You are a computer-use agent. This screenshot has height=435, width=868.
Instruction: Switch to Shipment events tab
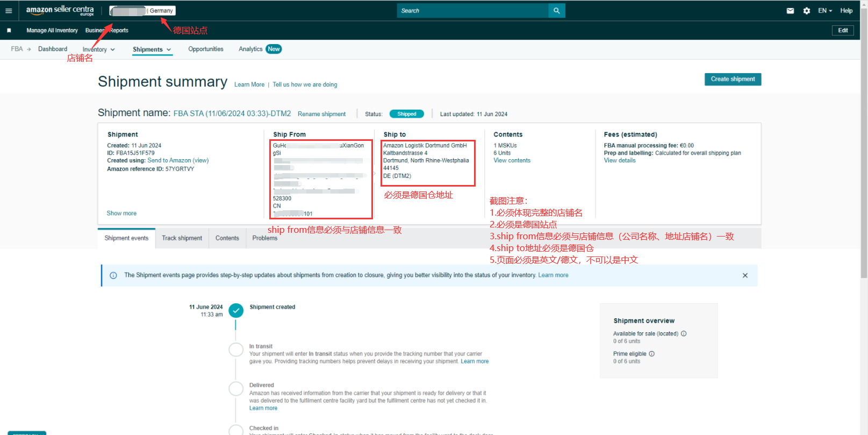click(126, 238)
